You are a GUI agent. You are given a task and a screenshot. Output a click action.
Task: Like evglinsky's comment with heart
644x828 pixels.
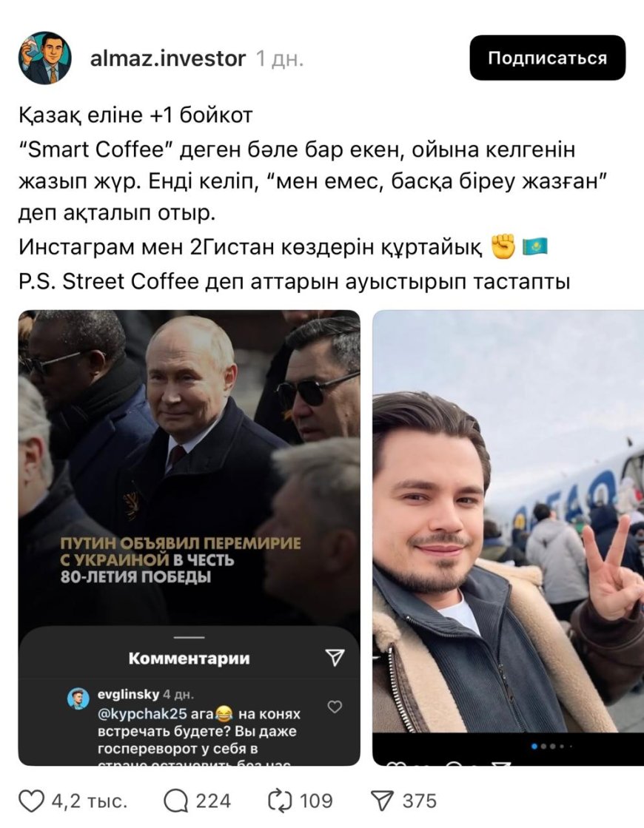click(335, 707)
